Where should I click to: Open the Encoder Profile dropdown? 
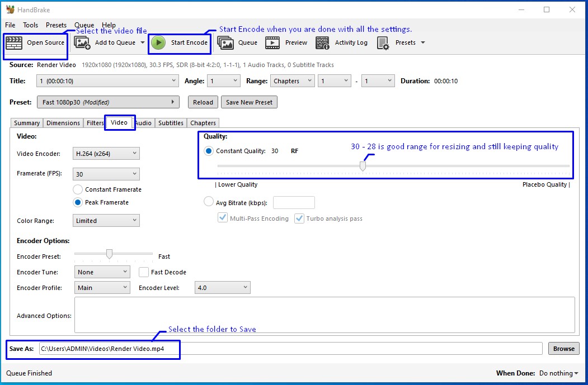(x=102, y=288)
